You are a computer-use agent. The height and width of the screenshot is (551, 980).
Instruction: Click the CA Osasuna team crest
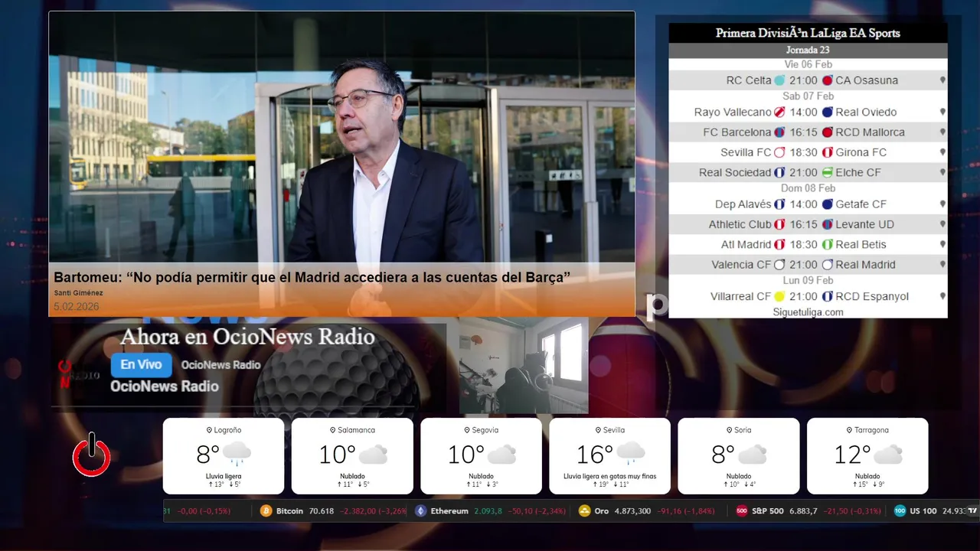(x=828, y=80)
